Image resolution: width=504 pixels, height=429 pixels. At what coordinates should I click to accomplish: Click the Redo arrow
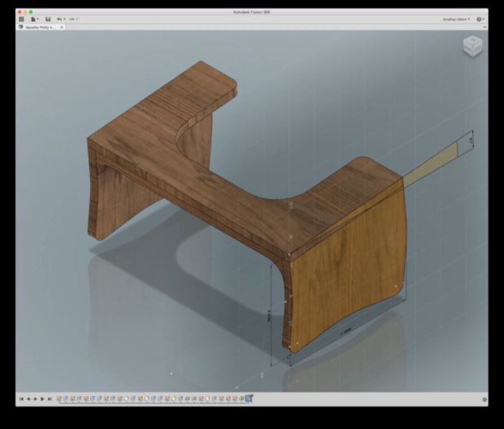72,19
